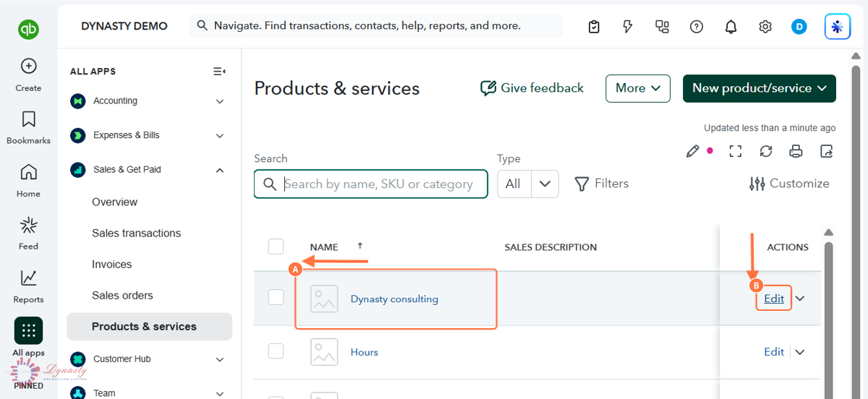
Task: Open the Settings gear icon
Action: (x=765, y=27)
